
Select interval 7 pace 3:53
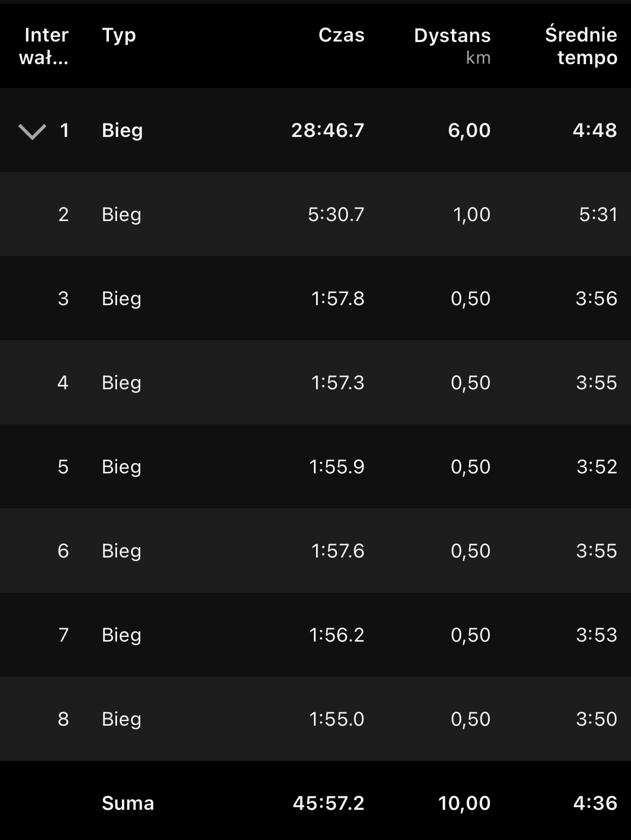point(596,635)
